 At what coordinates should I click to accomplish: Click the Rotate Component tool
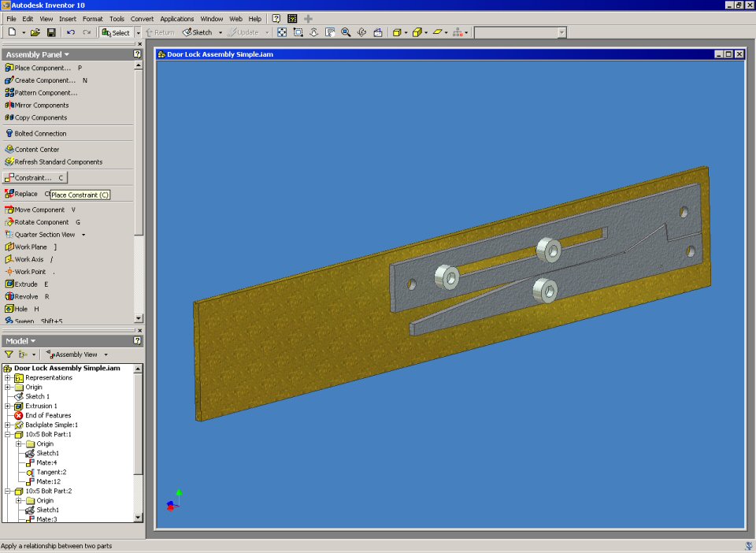(x=40, y=222)
